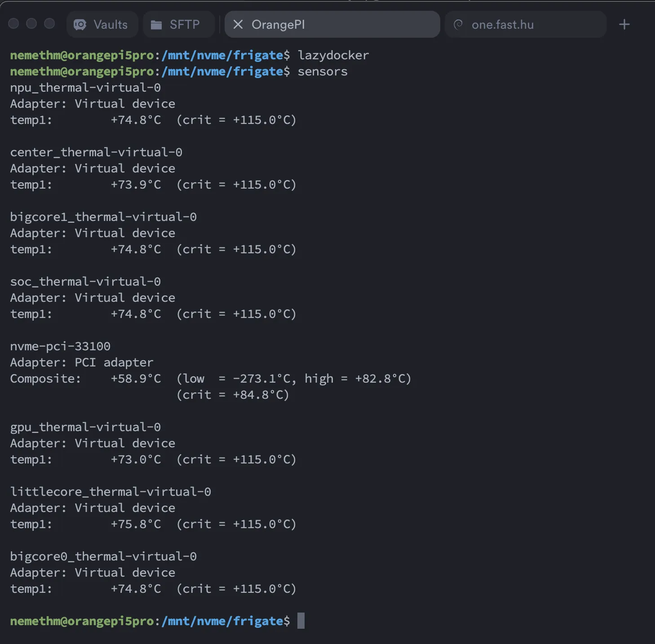Select the OrangePI tab title
This screenshot has width=655, height=644.
point(278,25)
